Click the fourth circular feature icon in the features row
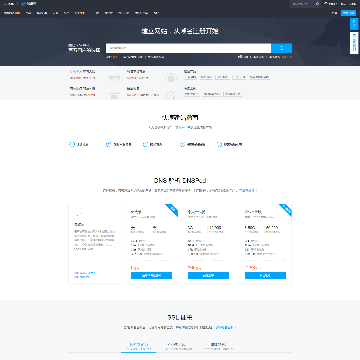 click(182, 144)
